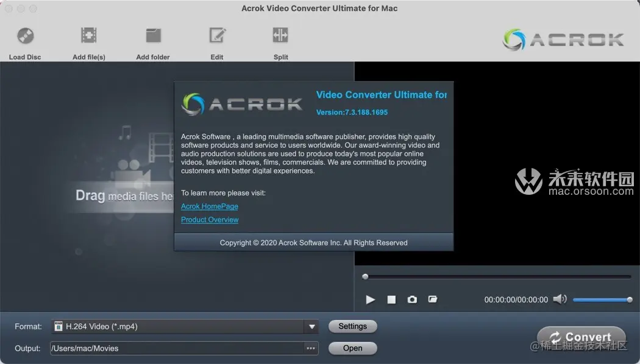Choose the Add folder icon
This screenshot has height=364, width=640.
tap(154, 35)
